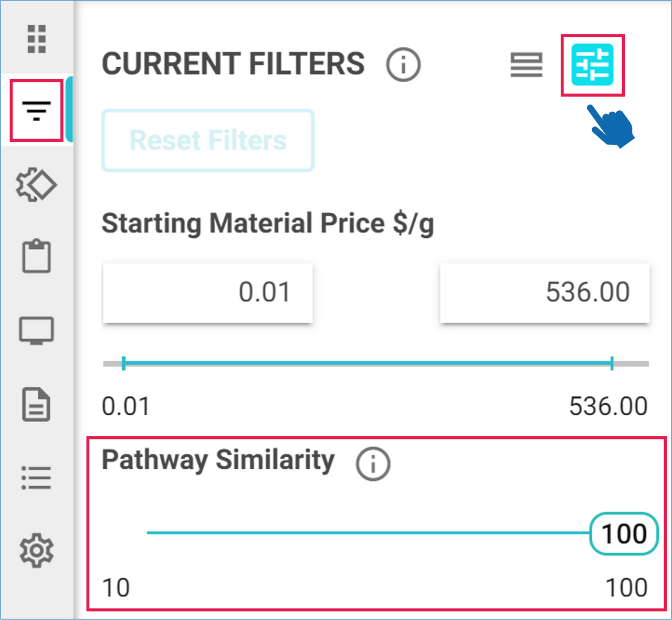
Task: Switch to the compact list filter view
Action: pos(527,65)
